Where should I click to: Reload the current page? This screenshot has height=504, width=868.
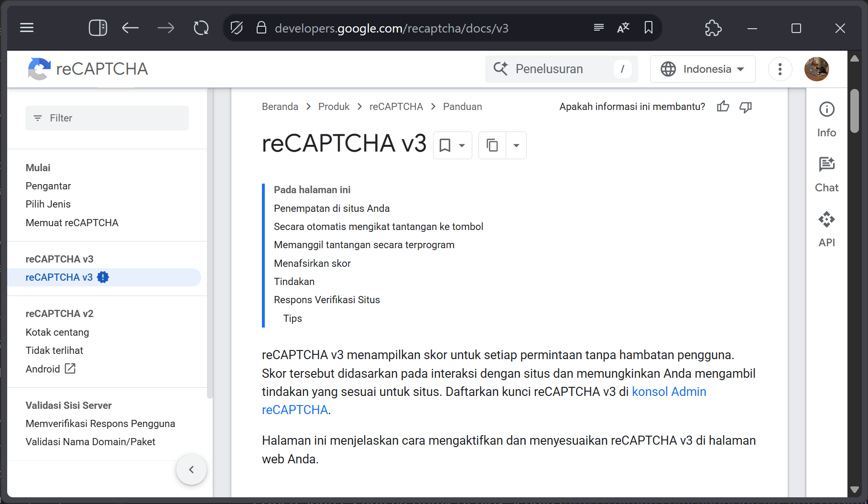(201, 28)
